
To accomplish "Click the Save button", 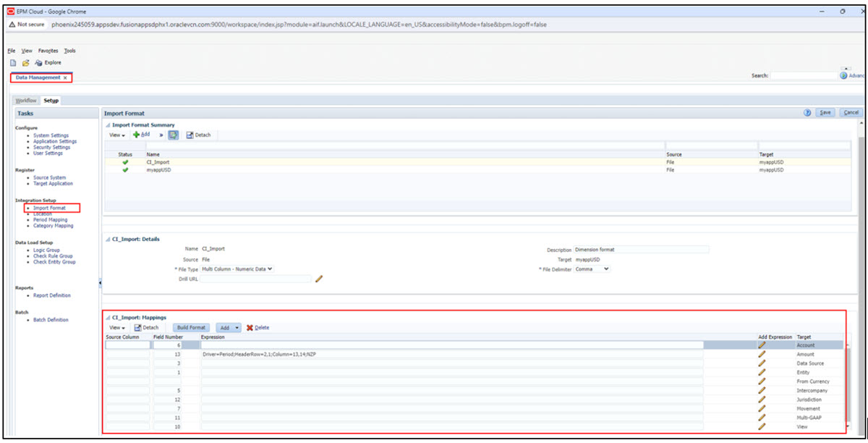I will tap(825, 113).
